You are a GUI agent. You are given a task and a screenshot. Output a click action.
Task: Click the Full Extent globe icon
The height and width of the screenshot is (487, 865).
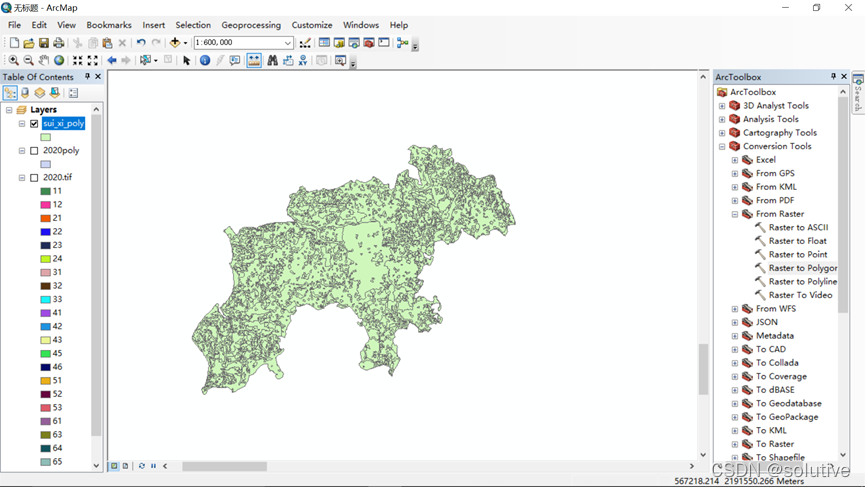59,61
